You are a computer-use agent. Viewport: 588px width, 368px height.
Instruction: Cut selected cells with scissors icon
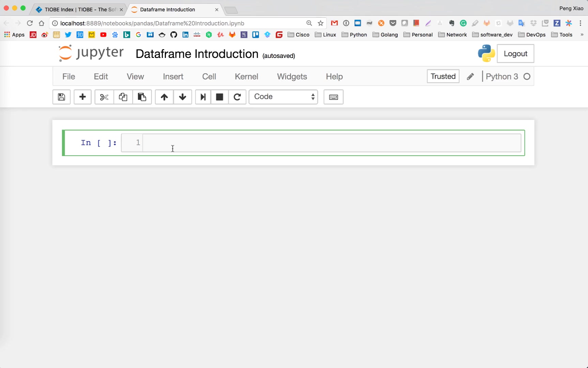click(x=104, y=97)
